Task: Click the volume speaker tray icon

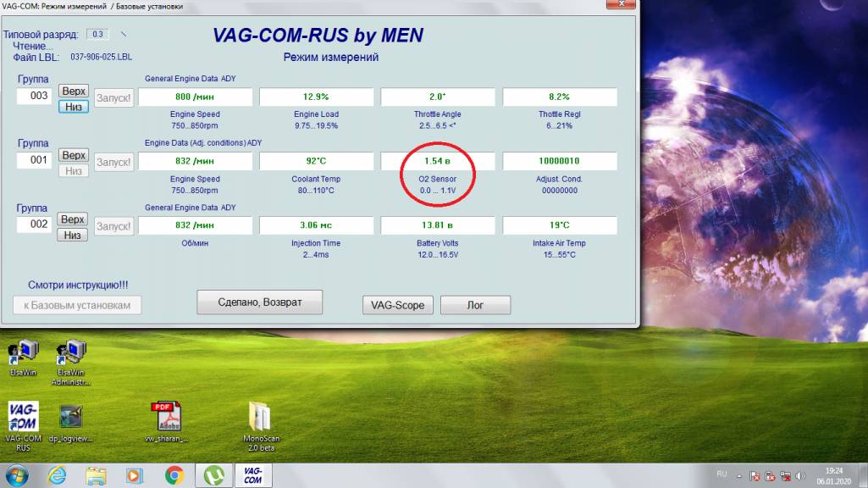Action: point(800,476)
